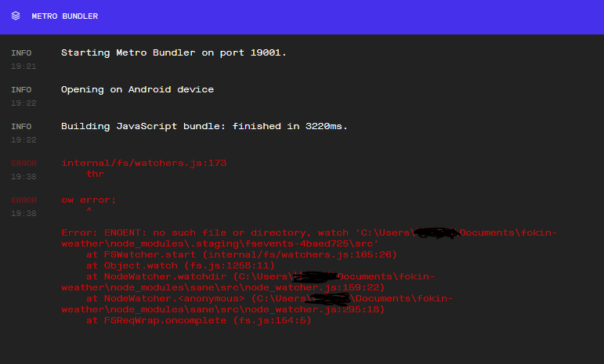Select the 'internal/fs/watchers.js:173' error line

(143, 163)
